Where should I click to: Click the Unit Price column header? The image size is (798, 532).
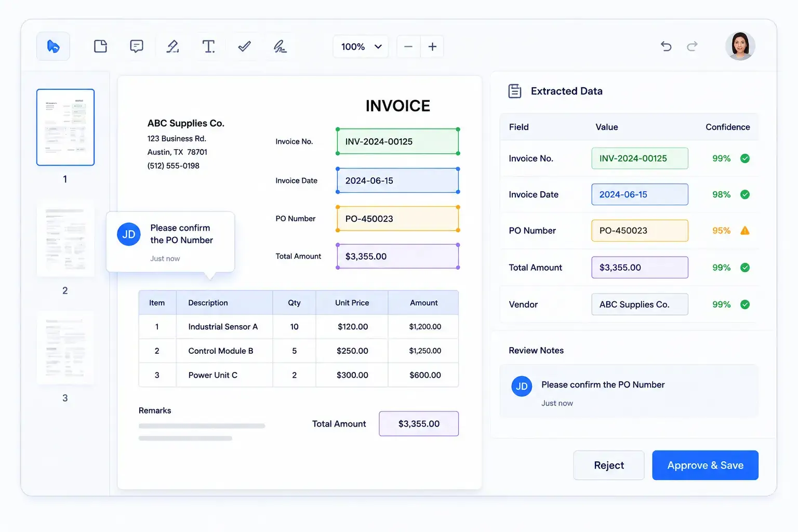click(x=352, y=303)
